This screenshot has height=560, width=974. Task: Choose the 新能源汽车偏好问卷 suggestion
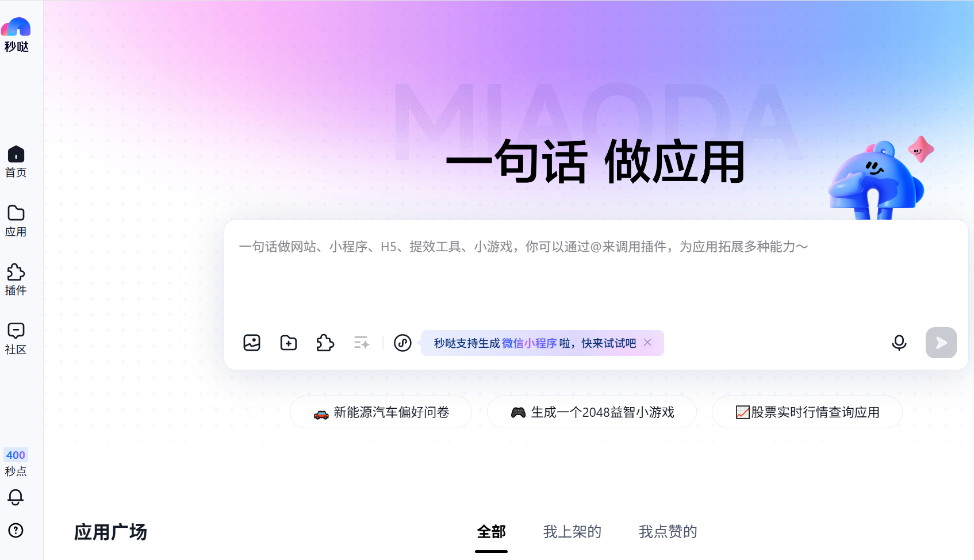(x=381, y=412)
